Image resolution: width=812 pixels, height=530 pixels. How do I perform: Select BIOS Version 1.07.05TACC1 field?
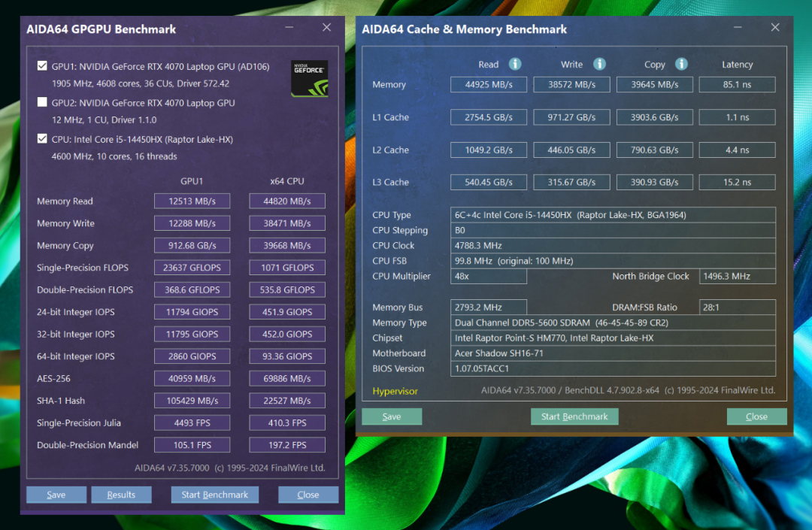(614, 368)
